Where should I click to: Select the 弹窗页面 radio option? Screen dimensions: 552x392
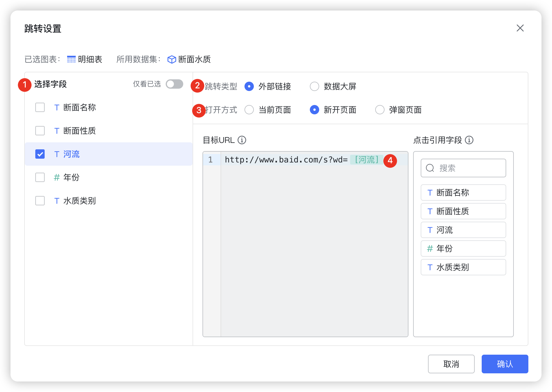[x=380, y=110]
